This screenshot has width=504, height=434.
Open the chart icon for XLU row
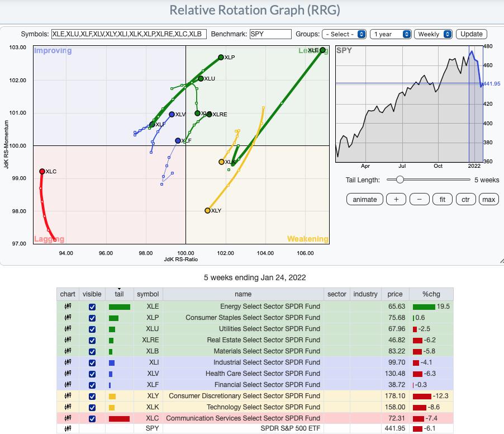pyautogui.click(x=68, y=329)
